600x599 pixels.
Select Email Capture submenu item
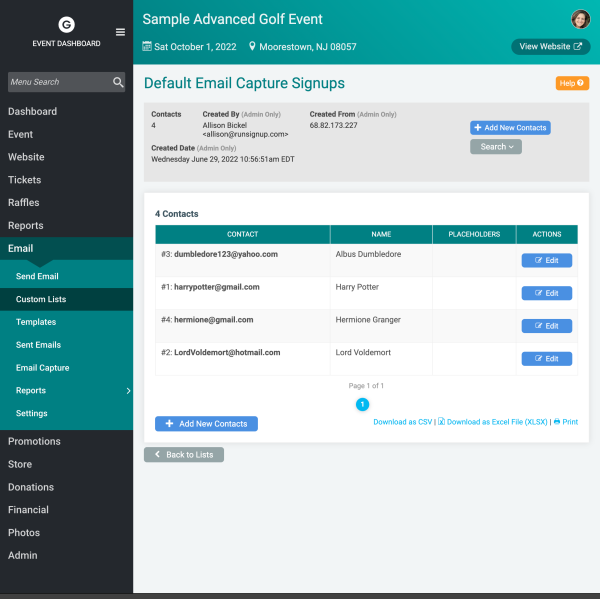[x=66, y=368]
